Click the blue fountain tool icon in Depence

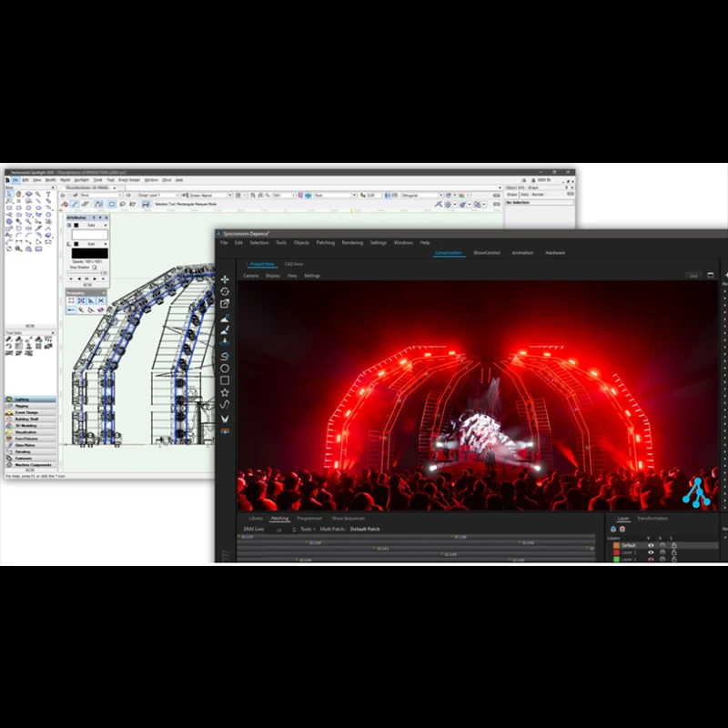(225, 342)
